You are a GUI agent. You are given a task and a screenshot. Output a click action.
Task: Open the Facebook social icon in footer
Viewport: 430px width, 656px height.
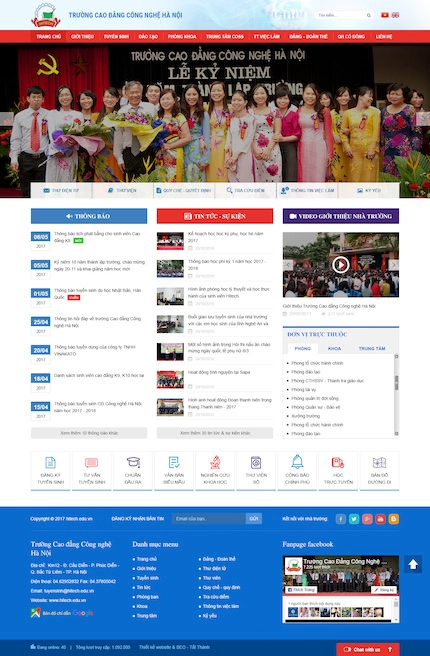click(341, 519)
